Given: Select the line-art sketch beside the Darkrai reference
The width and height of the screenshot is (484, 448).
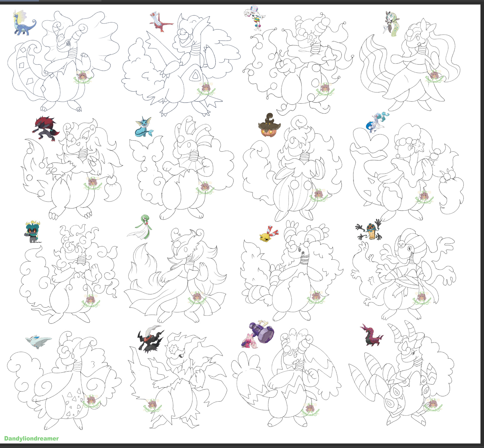Looking at the screenshot, I should pos(178,380).
